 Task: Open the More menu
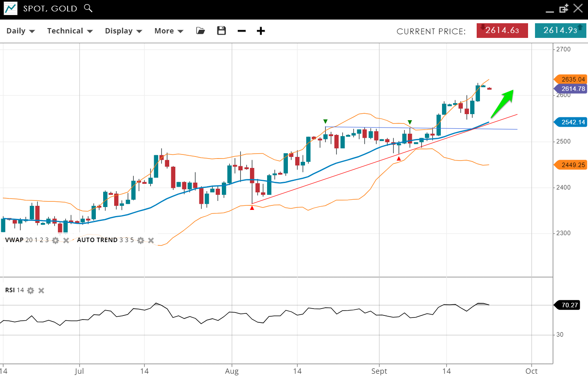tap(168, 31)
